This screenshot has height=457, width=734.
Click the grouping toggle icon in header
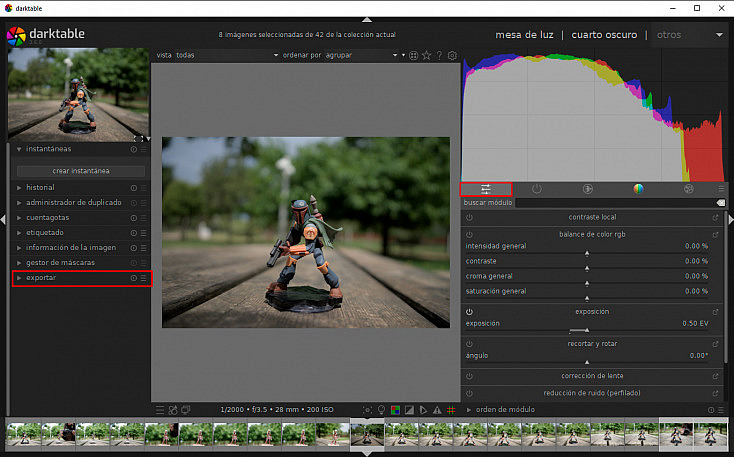413,55
